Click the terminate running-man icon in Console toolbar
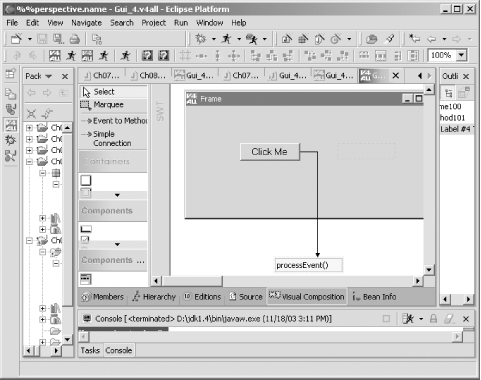The width and height of the screenshot is (481, 380). coord(408,319)
